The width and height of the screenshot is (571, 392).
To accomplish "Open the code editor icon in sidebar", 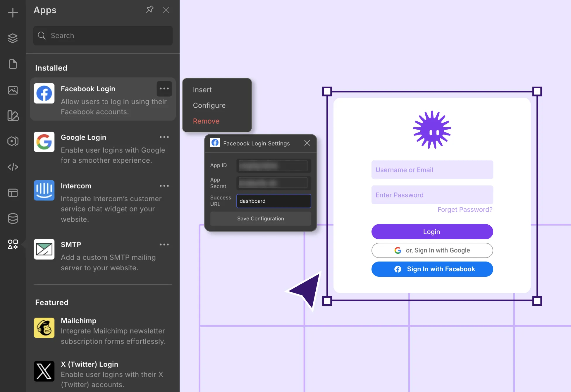I will pos(13,167).
